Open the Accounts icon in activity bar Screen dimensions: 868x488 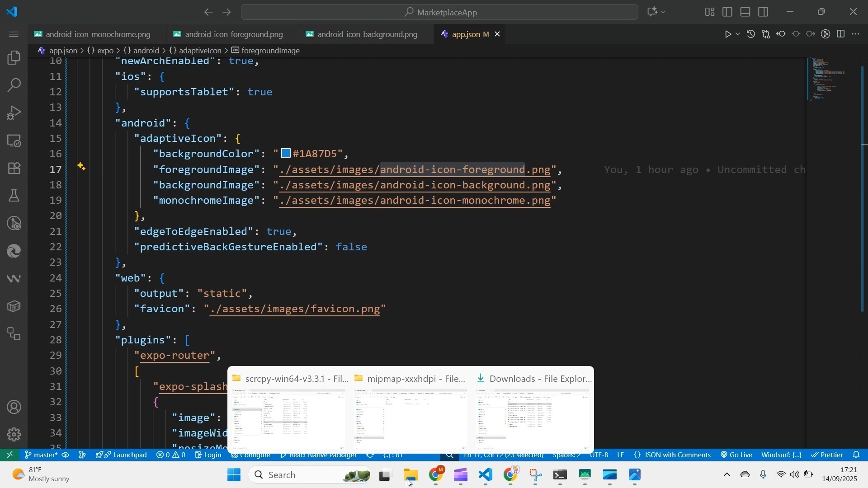click(14, 408)
